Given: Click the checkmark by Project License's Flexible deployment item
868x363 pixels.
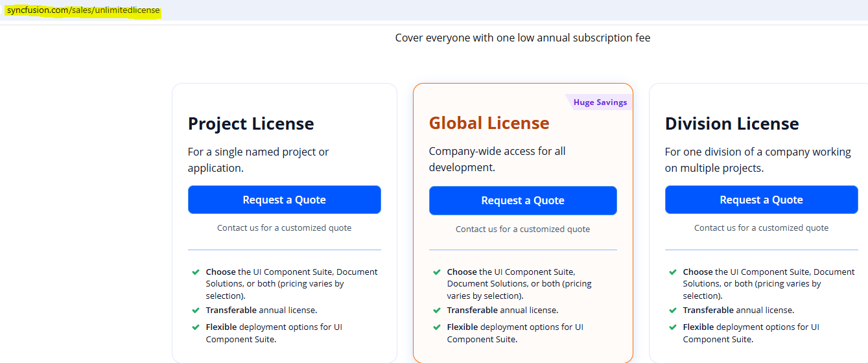Looking at the screenshot, I should click(x=196, y=327).
